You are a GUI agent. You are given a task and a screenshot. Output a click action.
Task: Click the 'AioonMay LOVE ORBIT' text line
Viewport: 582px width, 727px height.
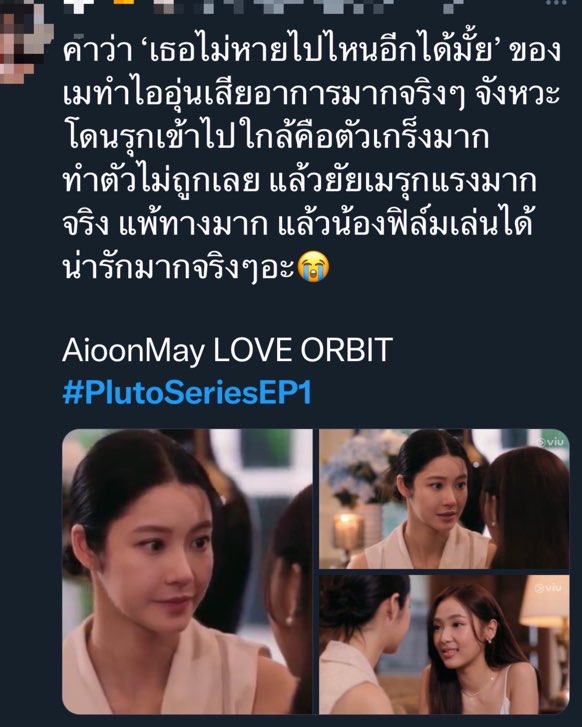[227, 350]
